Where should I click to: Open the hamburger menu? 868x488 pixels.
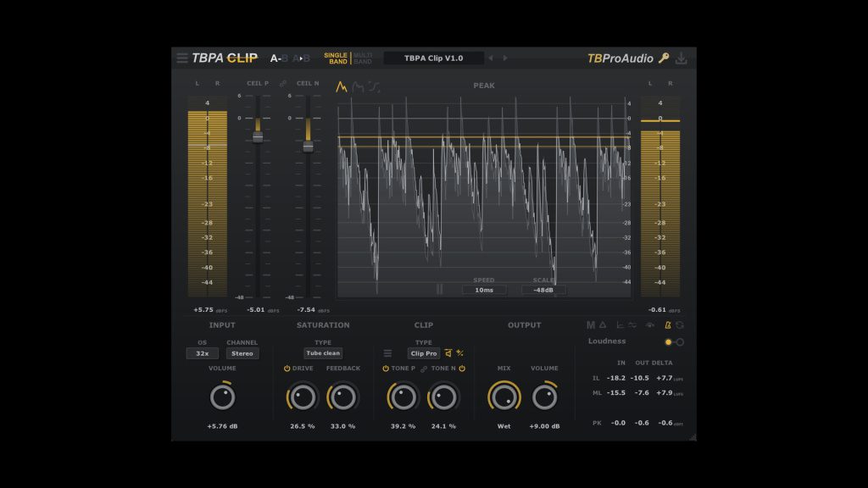click(183, 58)
